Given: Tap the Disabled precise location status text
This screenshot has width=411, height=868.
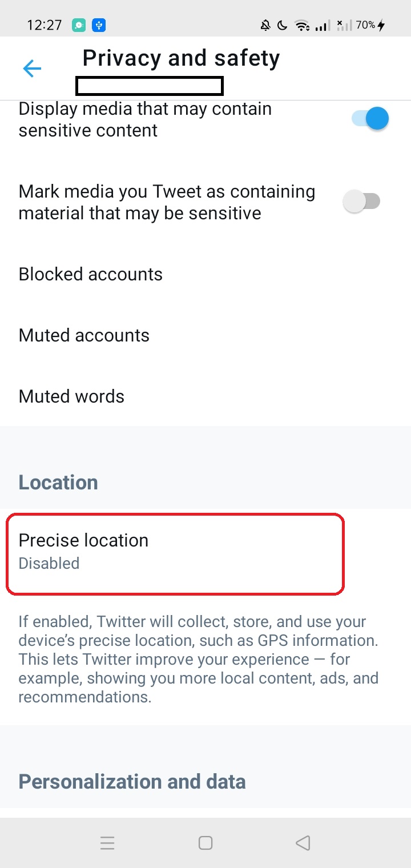Looking at the screenshot, I should (x=49, y=564).
